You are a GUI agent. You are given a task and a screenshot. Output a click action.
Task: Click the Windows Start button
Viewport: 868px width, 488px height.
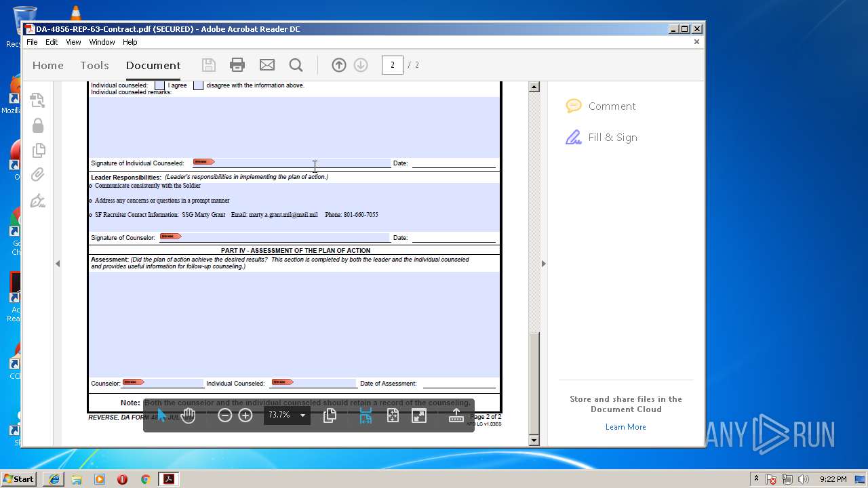pyautogui.click(x=19, y=479)
